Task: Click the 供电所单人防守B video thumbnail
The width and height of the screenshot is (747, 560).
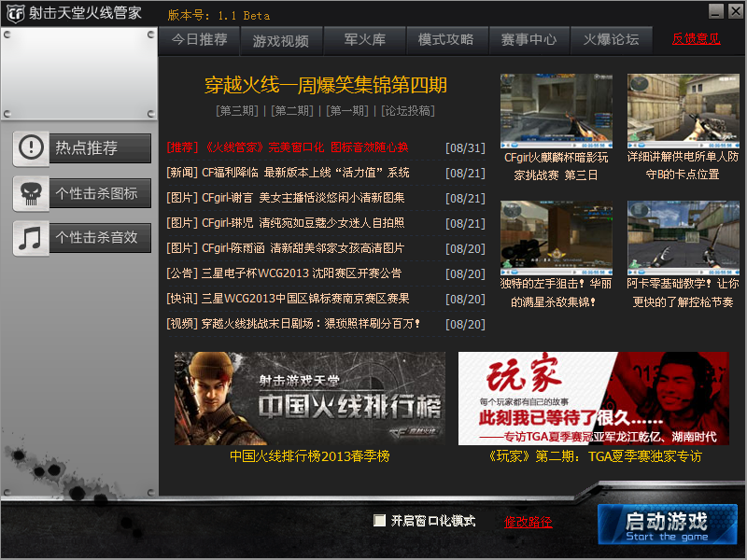Action: pyautogui.click(x=684, y=111)
